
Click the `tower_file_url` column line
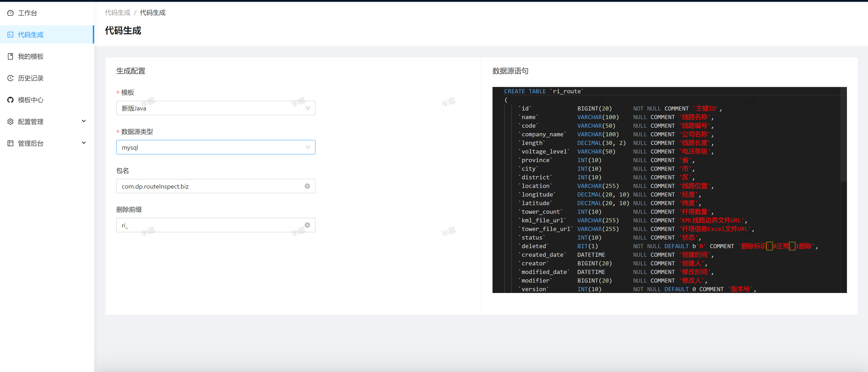click(x=636, y=229)
